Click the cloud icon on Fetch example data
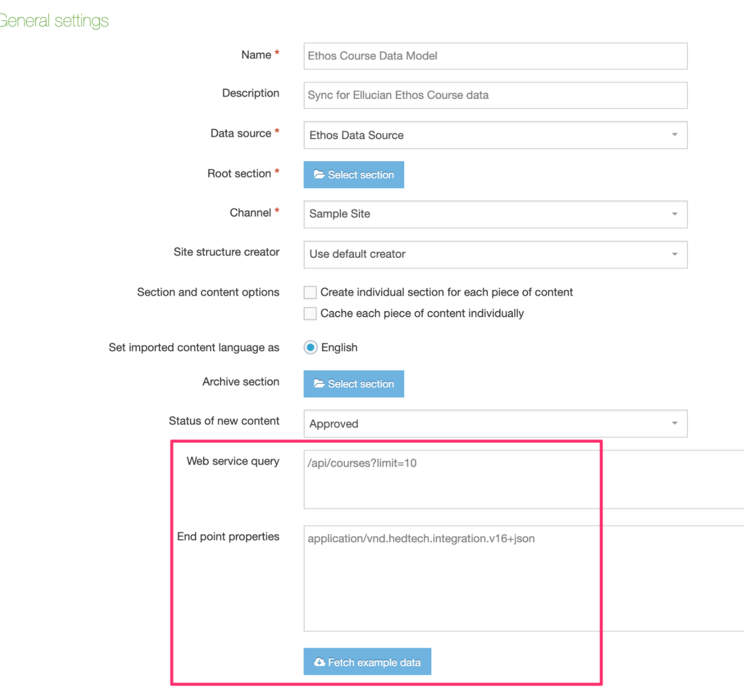 pyautogui.click(x=319, y=662)
